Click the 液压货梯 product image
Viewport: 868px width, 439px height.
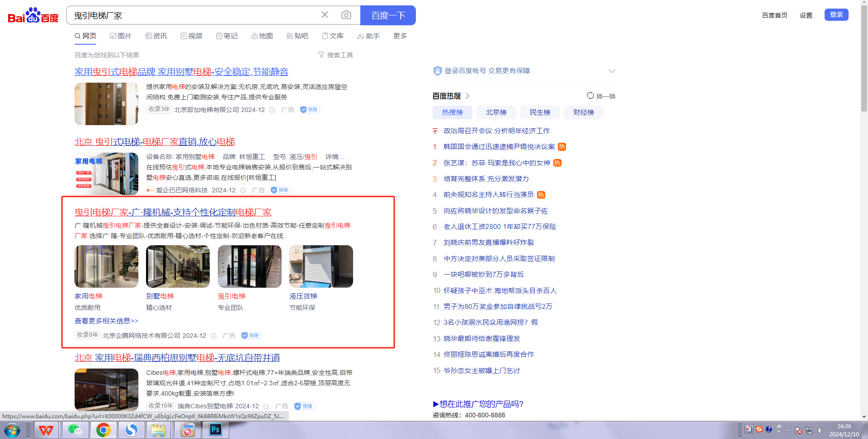[x=321, y=266]
